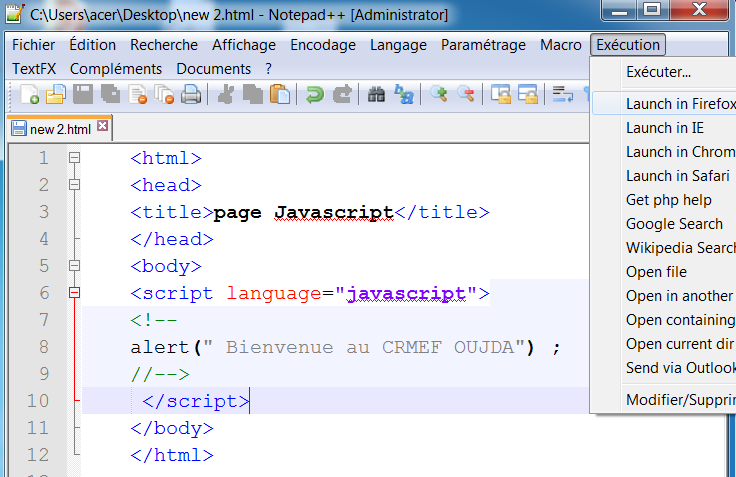Close all documents toolbar icon
The height and width of the screenshot is (477, 736).
164,94
